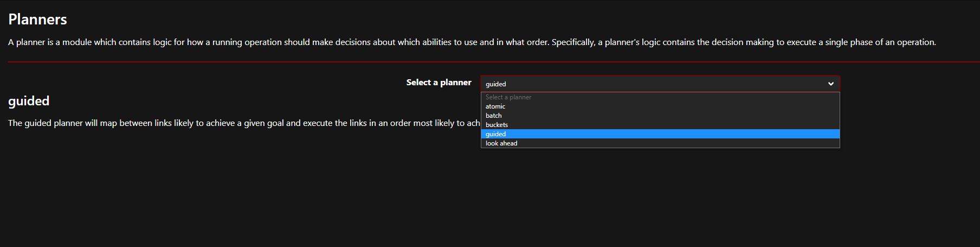Click the guided text inside the select field
This screenshot has width=980, height=247.
click(x=495, y=84)
